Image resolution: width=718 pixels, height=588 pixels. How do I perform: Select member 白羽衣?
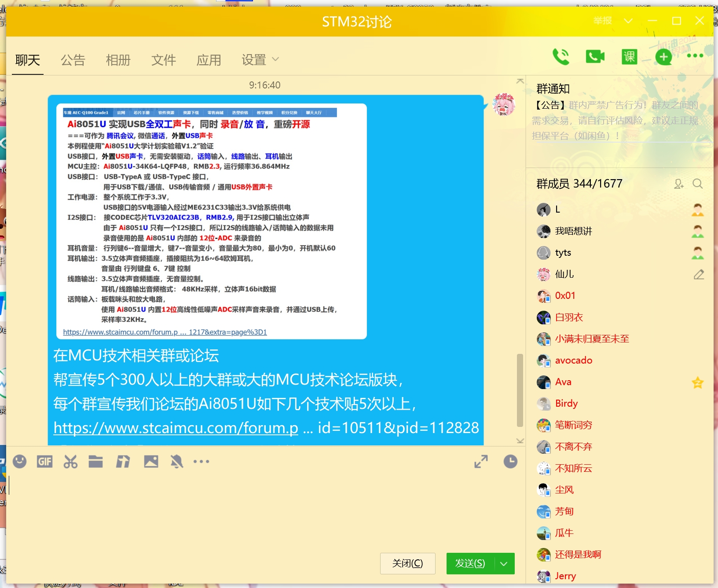[569, 317]
